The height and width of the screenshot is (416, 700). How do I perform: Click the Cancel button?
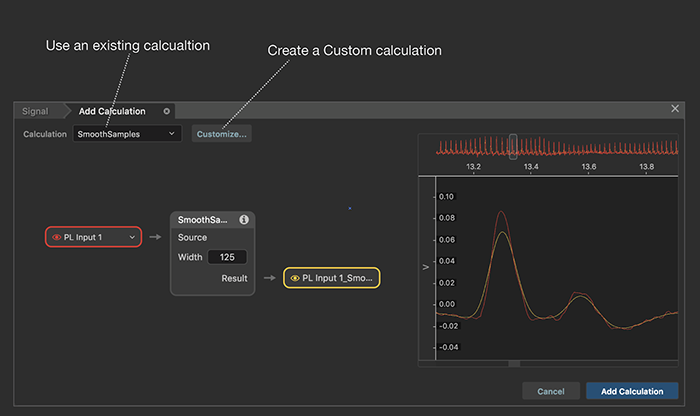551,391
